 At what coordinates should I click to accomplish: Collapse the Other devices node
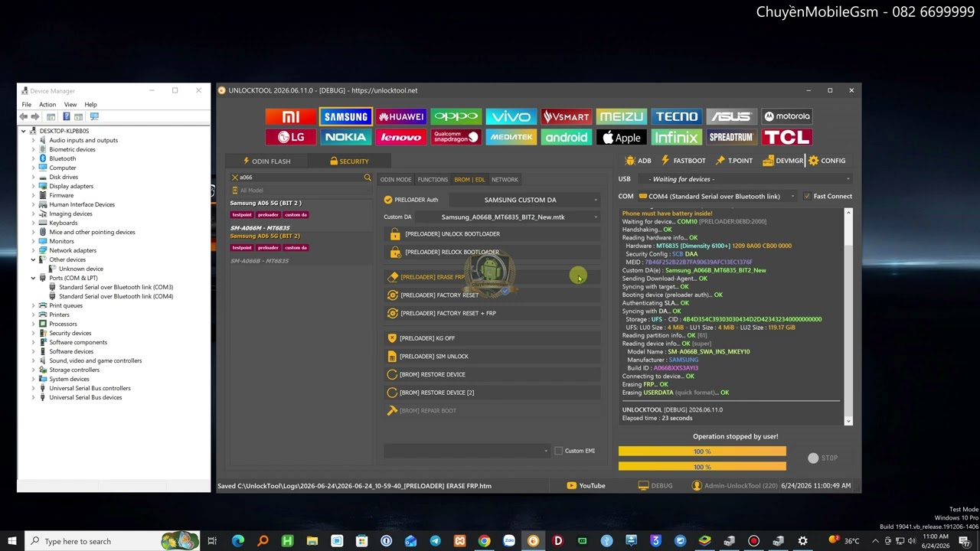click(34, 259)
